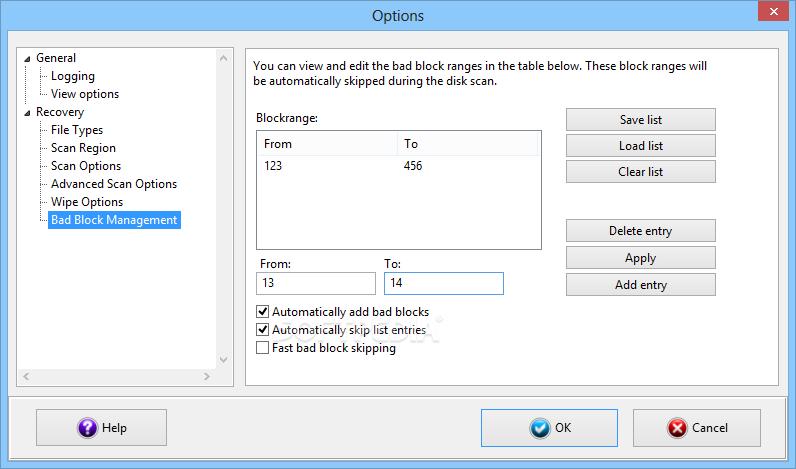Click the blue checkmark OK icon
The width and height of the screenshot is (796, 469).
[540, 428]
